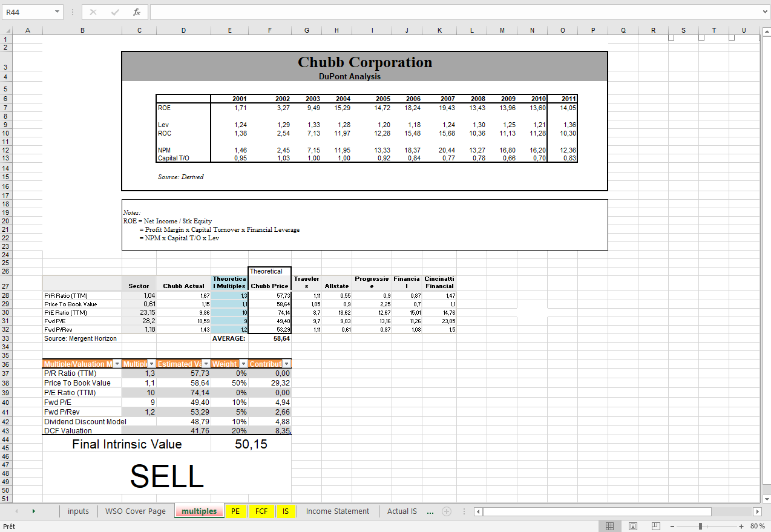771x532 pixels.
Task: Click vertical scrollbar up arrow
Action: [767, 31]
